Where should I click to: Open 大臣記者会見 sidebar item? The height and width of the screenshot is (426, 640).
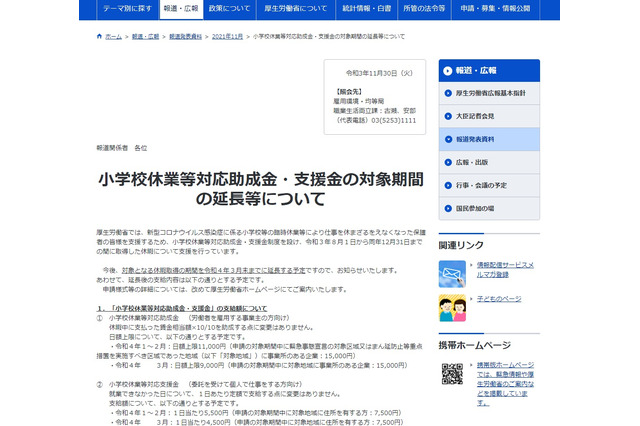489,116
